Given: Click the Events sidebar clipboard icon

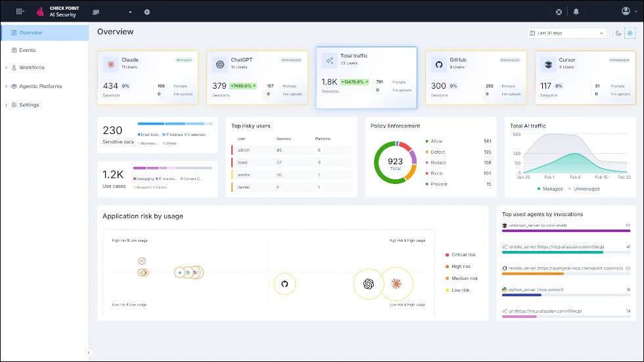Looking at the screenshot, I should point(14,50).
